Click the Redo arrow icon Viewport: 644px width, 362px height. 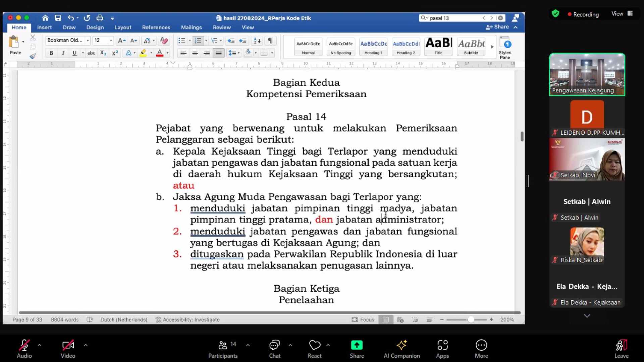[87, 18]
